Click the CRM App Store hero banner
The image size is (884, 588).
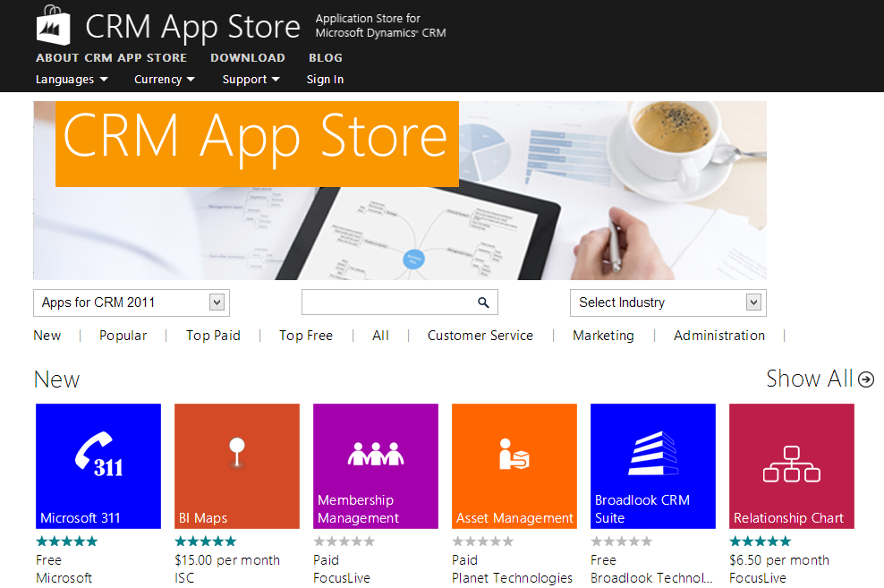point(400,191)
